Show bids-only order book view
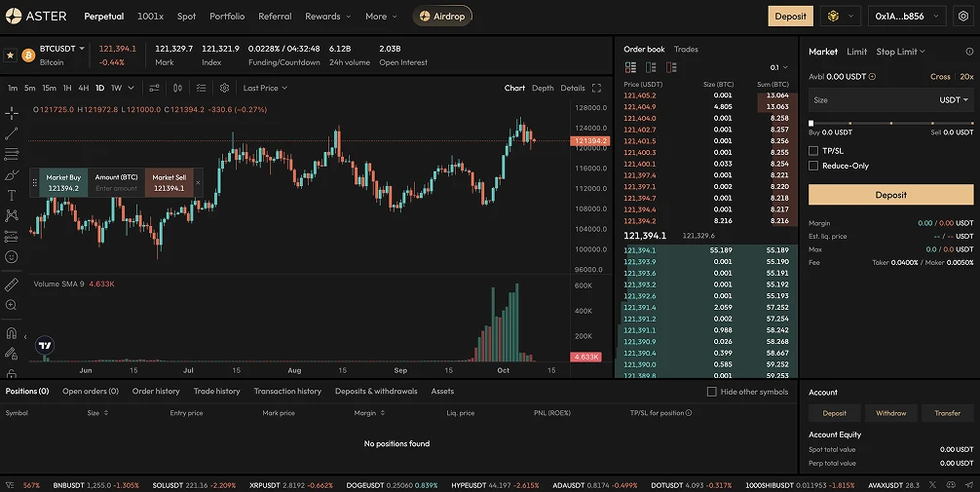The width and height of the screenshot is (980, 492). (x=651, y=67)
